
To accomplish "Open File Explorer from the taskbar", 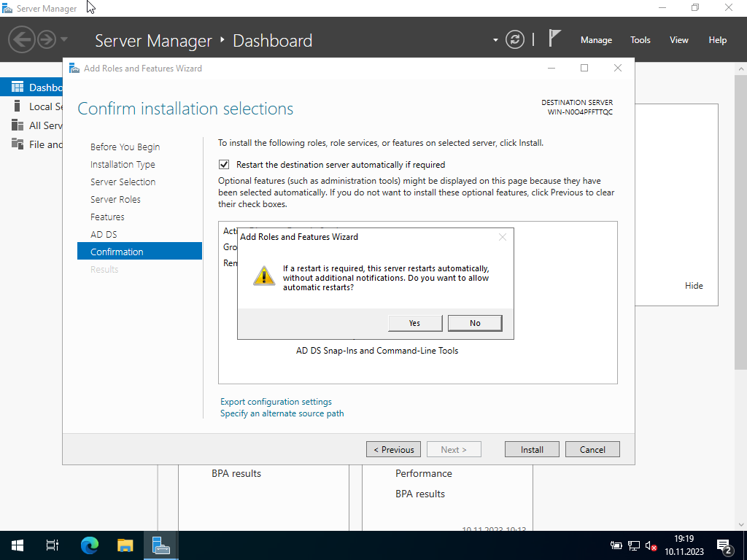I will [125, 545].
